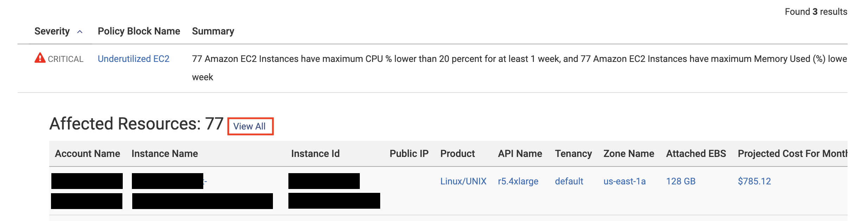Toggle the Severity sort arrow
This screenshot has height=221, width=868.
(x=80, y=32)
